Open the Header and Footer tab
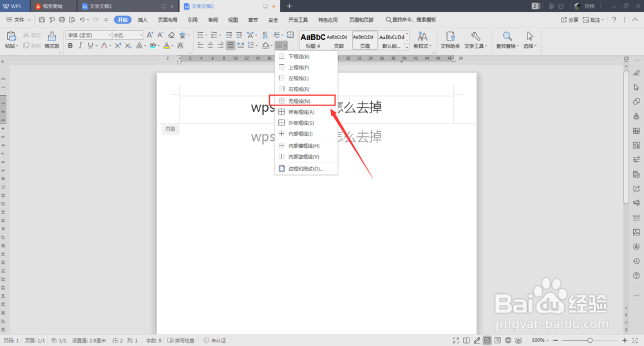This screenshot has height=346, width=644. coord(361,20)
